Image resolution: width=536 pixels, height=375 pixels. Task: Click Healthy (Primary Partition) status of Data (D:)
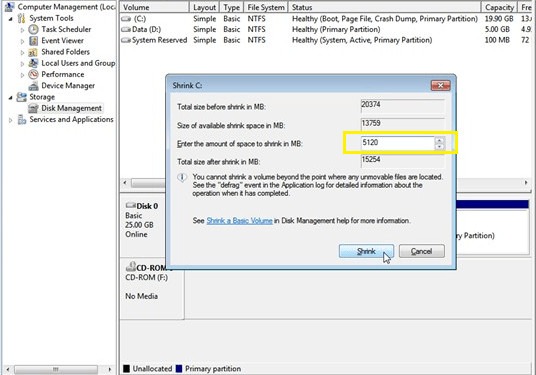(x=336, y=30)
